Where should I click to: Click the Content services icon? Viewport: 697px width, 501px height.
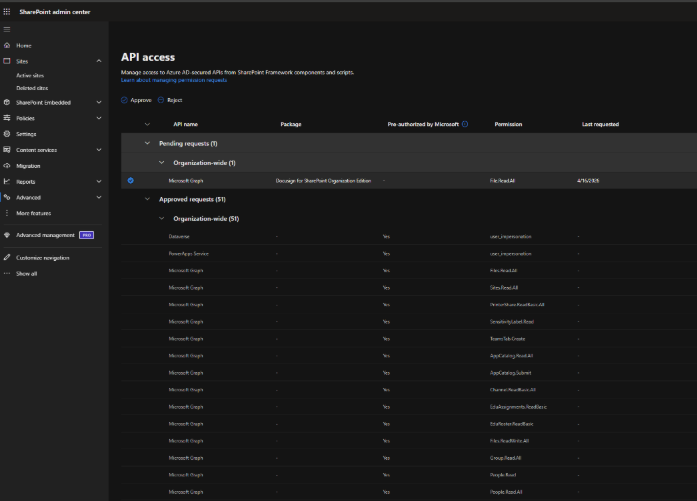7,150
